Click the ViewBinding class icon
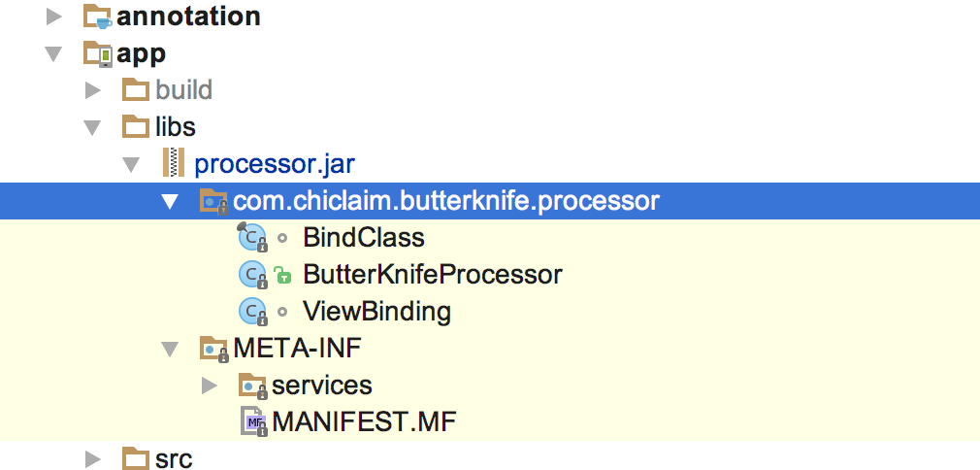The image size is (980, 470). (251, 312)
